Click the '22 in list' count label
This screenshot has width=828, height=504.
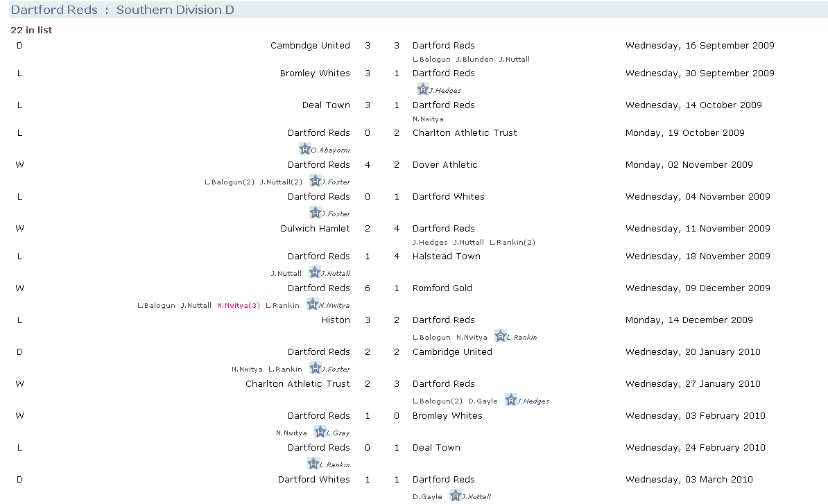(31, 30)
